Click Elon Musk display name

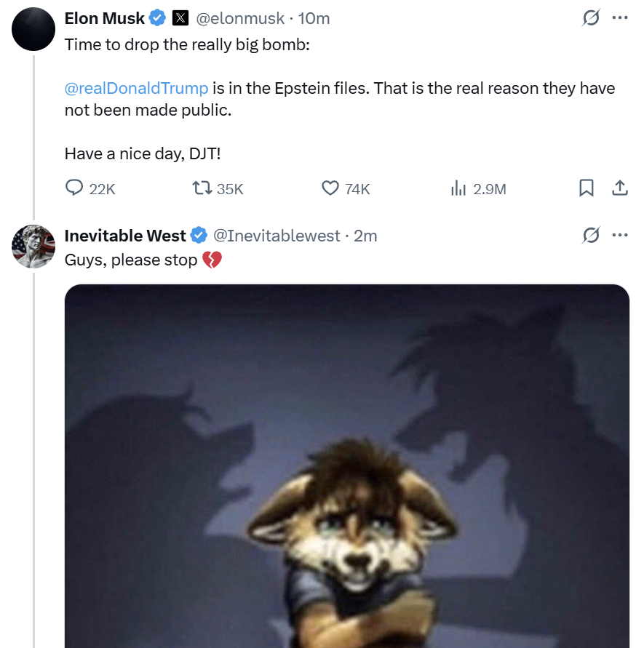coord(104,18)
